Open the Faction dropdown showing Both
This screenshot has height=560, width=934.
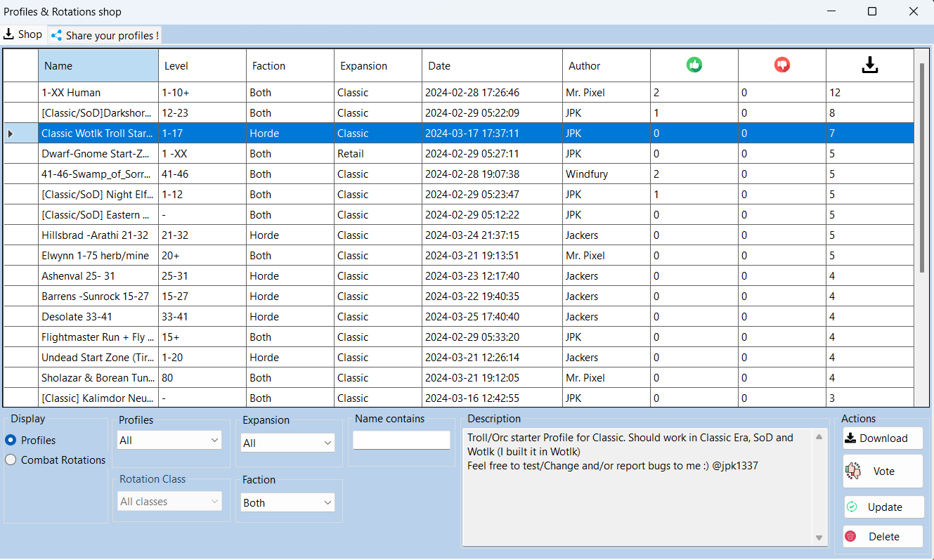[x=287, y=503]
